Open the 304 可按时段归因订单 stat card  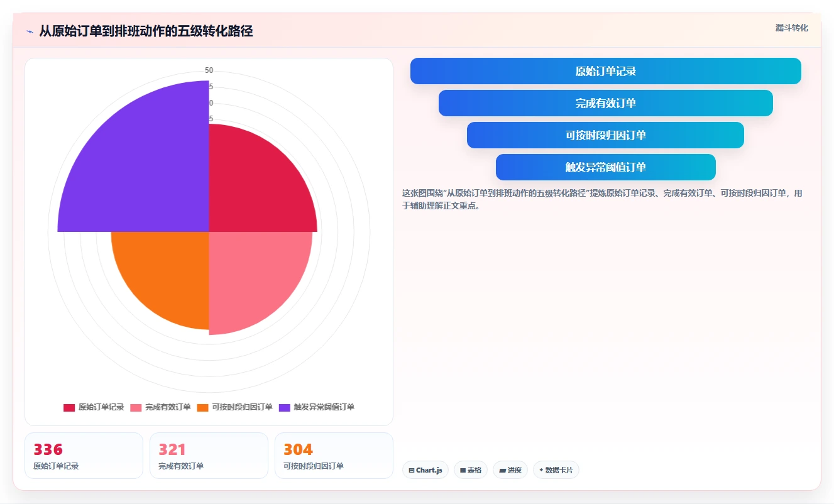[334, 456]
